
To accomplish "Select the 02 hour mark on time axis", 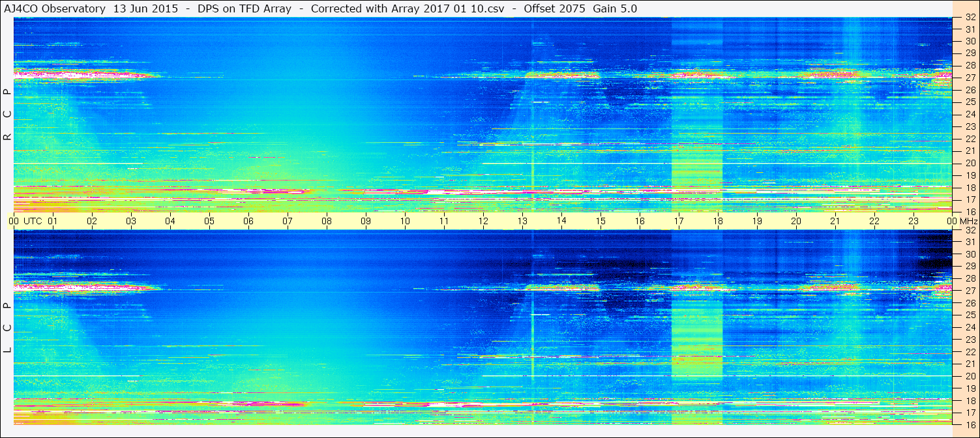I will coord(92,221).
